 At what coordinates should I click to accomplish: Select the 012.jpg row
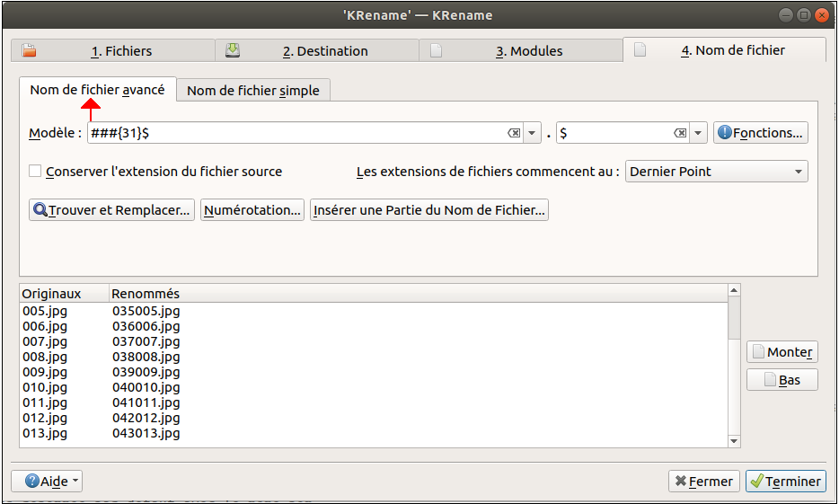click(x=374, y=418)
